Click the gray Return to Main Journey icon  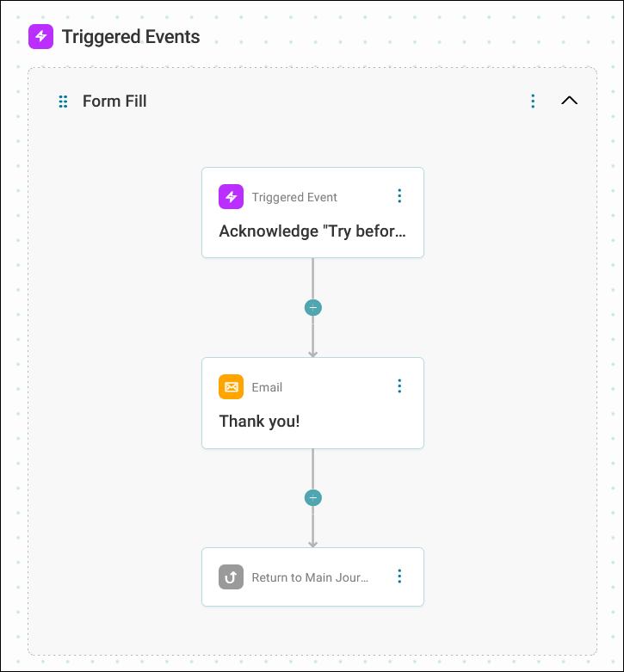tap(231, 576)
